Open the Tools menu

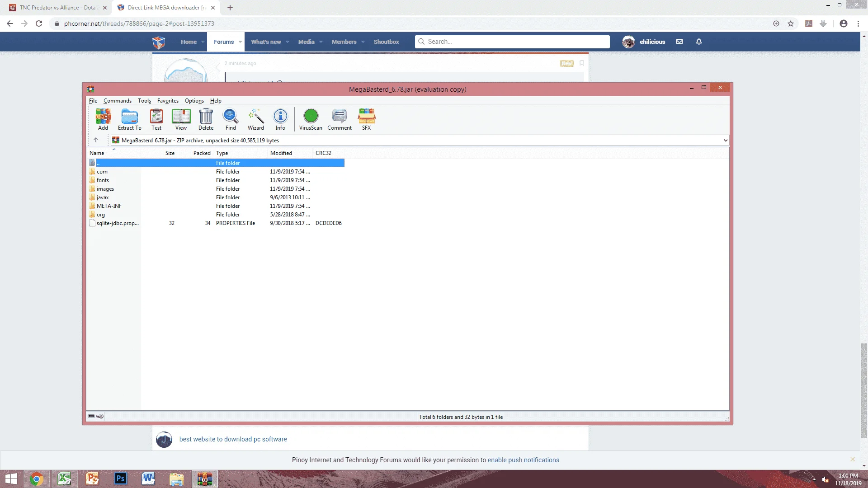pyautogui.click(x=144, y=101)
